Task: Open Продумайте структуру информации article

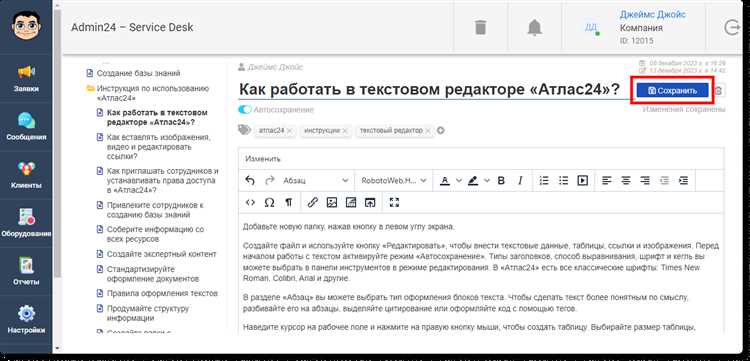Action: tap(148, 313)
